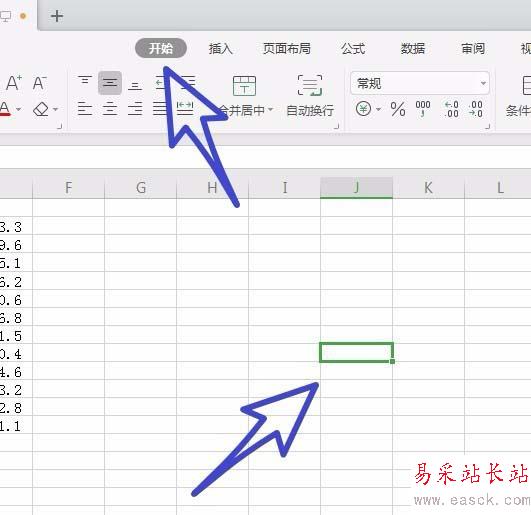Click cell value ending 1.5
Image resolution: width=531 pixels, height=515 pixels.
pos(16,336)
